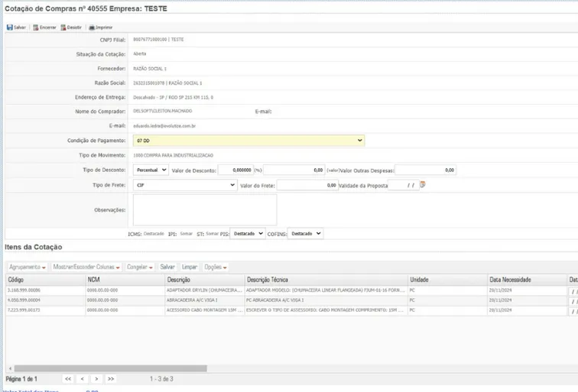The image size is (578, 392).
Task: Select code cell 4.050.999.00004
Action: click(x=45, y=300)
